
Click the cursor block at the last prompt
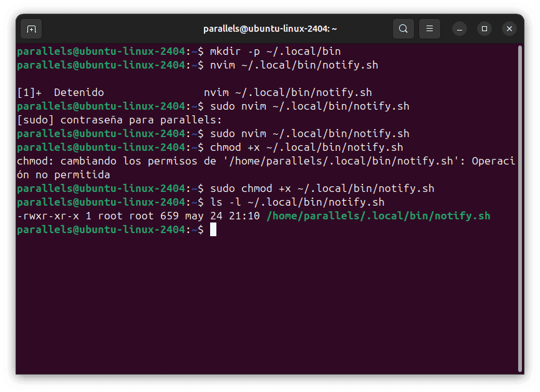[213, 230]
